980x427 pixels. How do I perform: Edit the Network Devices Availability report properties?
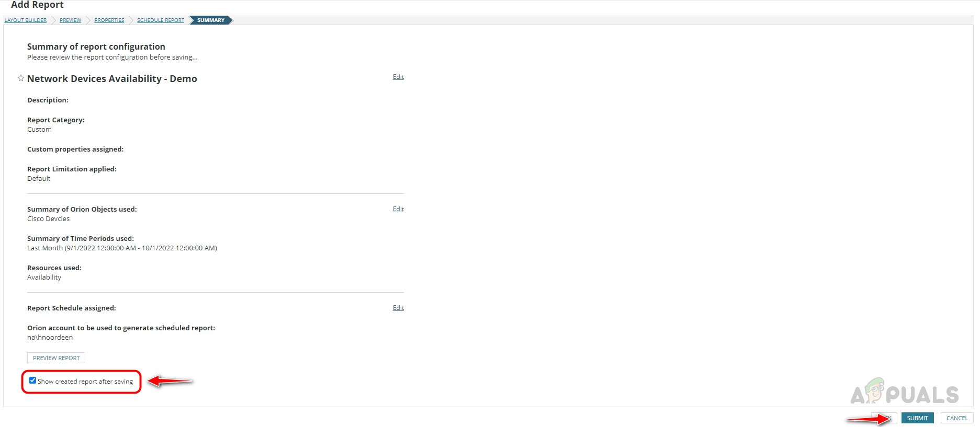pyautogui.click(x=398, y=77)
